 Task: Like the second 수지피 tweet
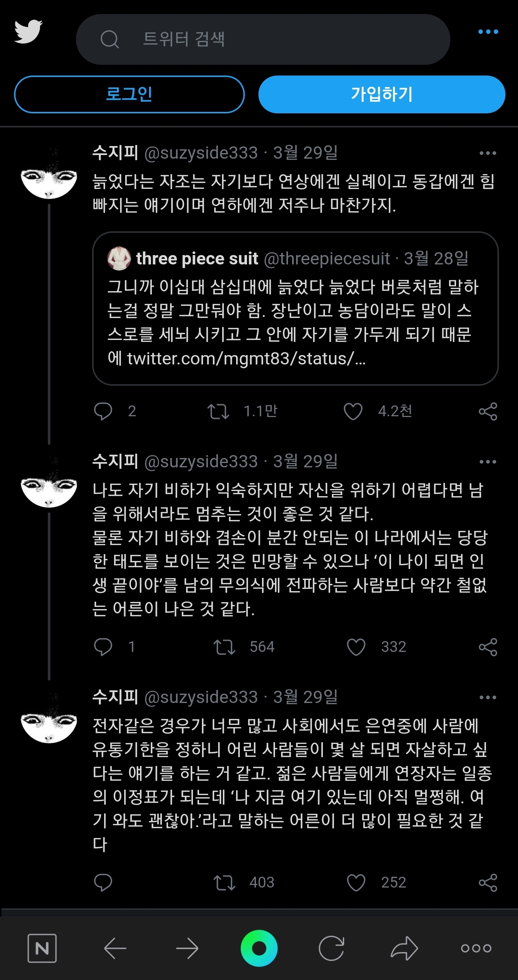coord(356,647)
